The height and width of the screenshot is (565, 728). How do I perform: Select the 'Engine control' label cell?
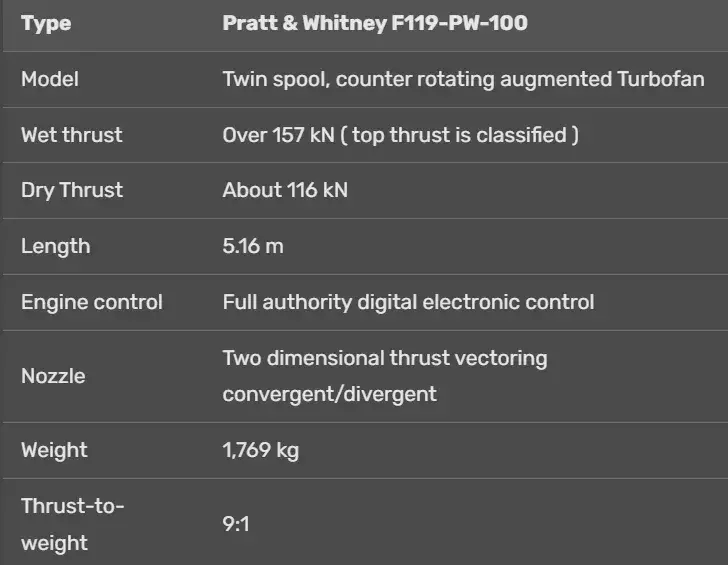(92, 302)
